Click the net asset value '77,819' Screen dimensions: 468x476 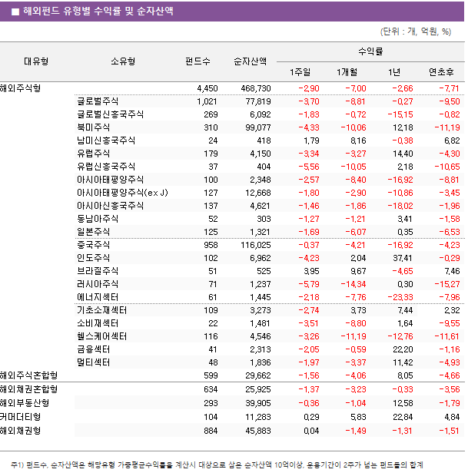click(258, 101)
